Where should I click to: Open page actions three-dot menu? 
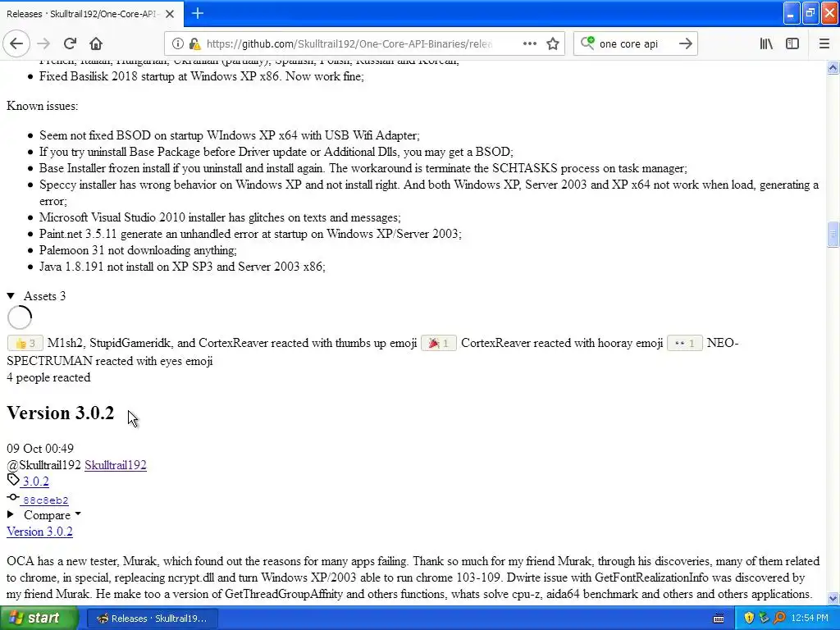(x=529, y=44)
